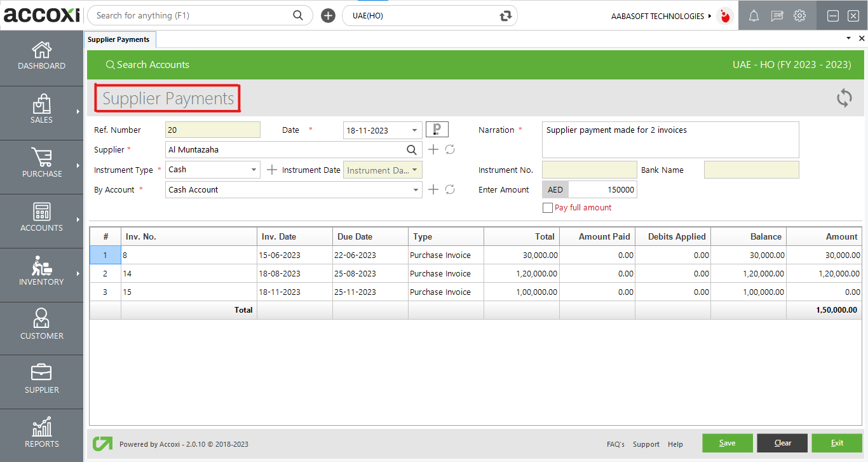Expand the By Account dropdown
Screen dimensions: 868x462
click(x=416, y=189)
